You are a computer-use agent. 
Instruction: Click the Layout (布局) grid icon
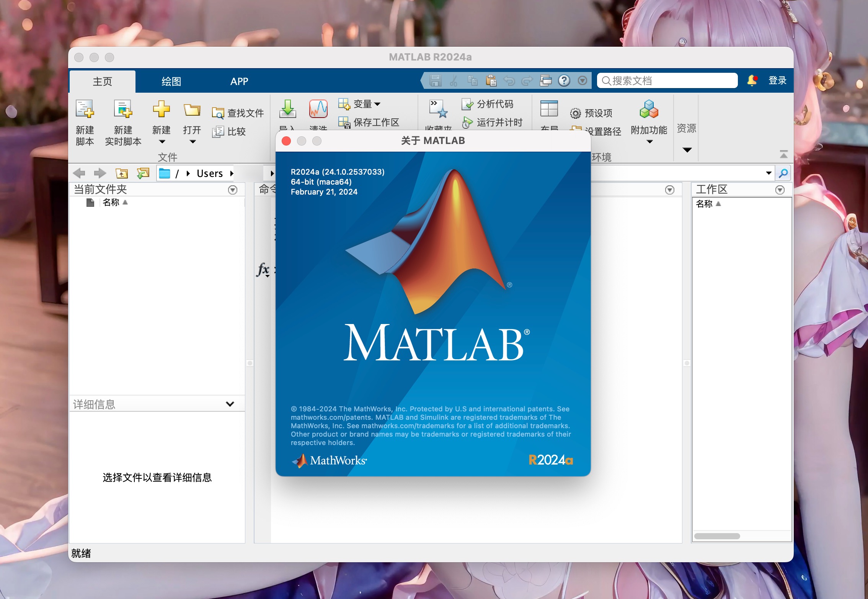coord(549,109)
